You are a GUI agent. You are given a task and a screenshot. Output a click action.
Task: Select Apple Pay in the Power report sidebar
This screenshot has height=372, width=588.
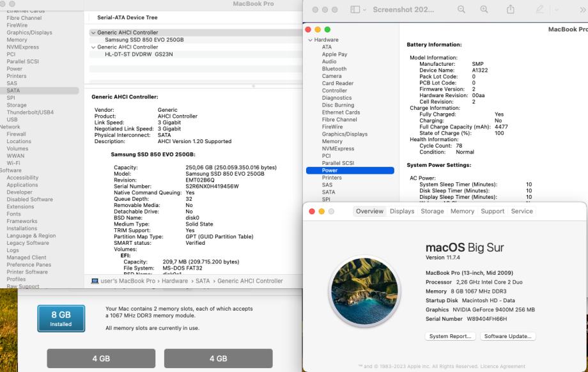(x=334, y=54)
